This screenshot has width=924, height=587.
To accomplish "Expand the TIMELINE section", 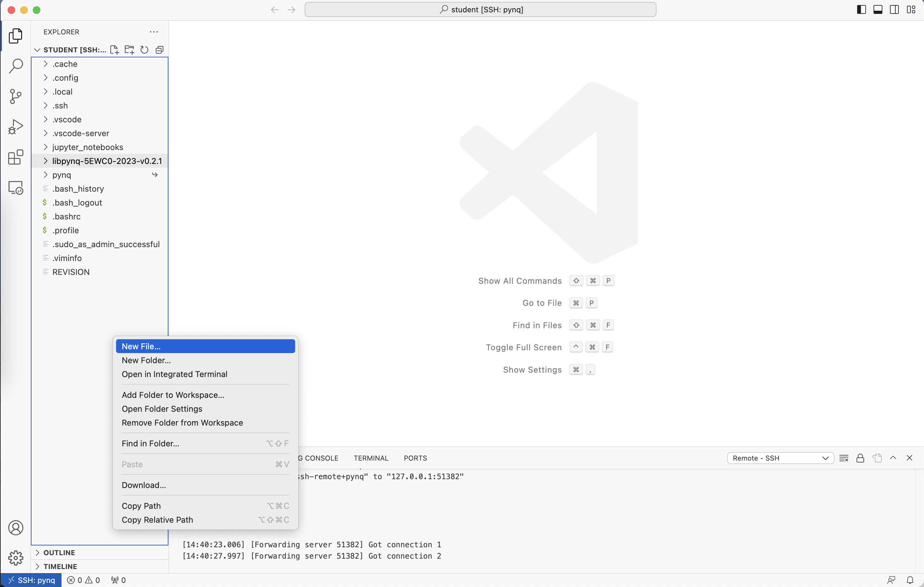I will (100, 566).
